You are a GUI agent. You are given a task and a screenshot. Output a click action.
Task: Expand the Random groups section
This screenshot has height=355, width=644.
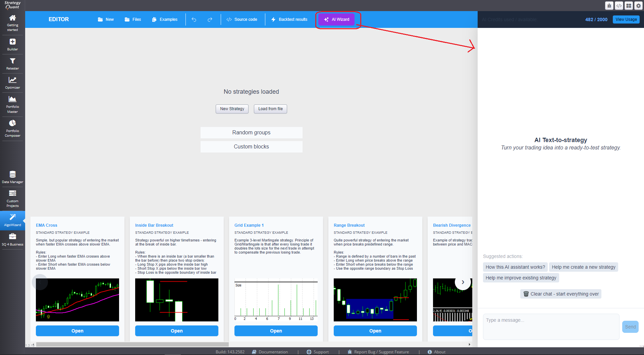(x=251, y=133)
